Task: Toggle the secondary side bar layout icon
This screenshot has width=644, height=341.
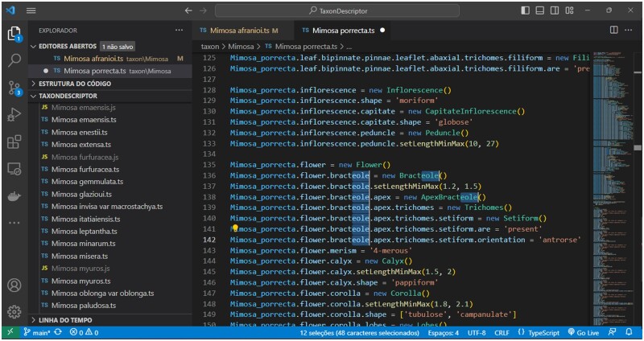Action: click(x=555, y=10)
